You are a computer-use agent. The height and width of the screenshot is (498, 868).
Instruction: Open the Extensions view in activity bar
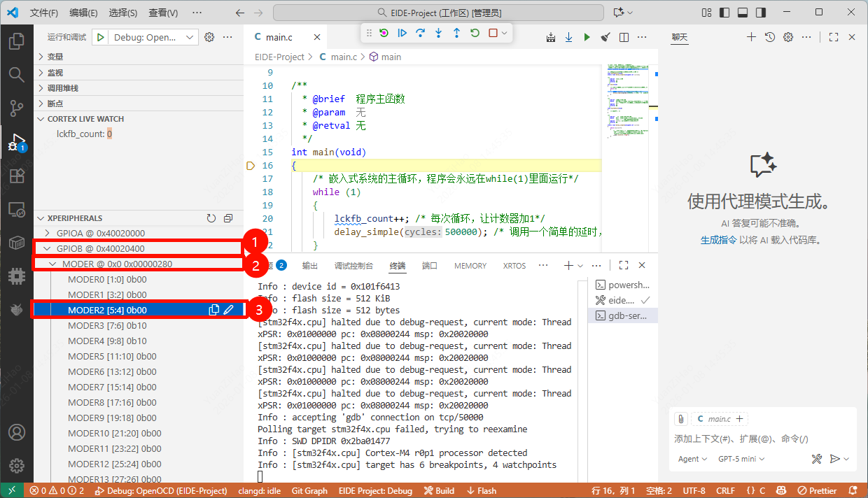(16, 176)
